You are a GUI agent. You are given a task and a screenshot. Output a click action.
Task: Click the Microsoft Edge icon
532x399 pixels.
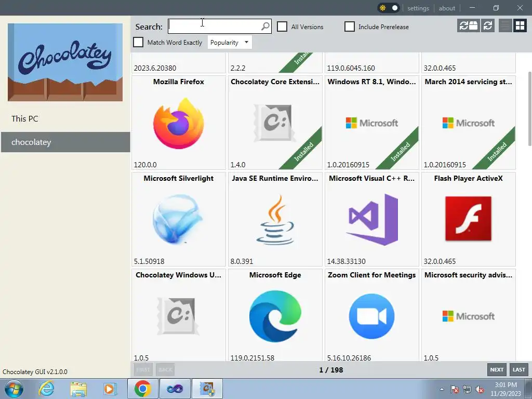click(x=275, y=316)
